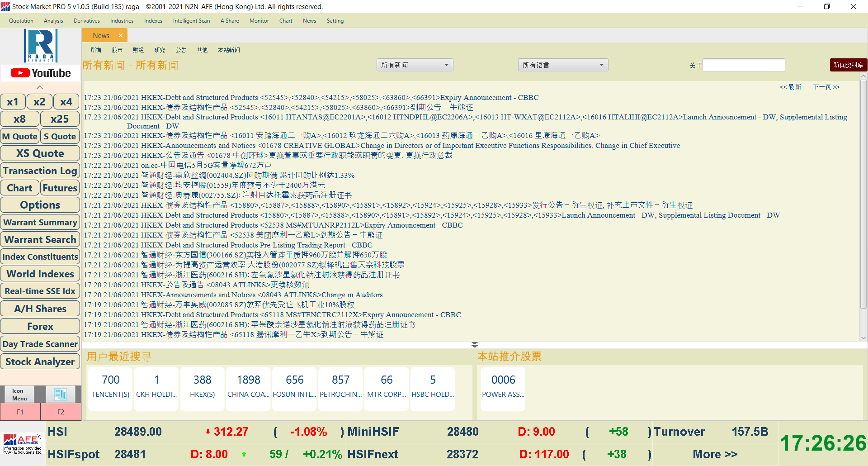The height and width of the screenshot is (466, 868).
Task: Click the 关于 search input field
Action: (744, 65)
